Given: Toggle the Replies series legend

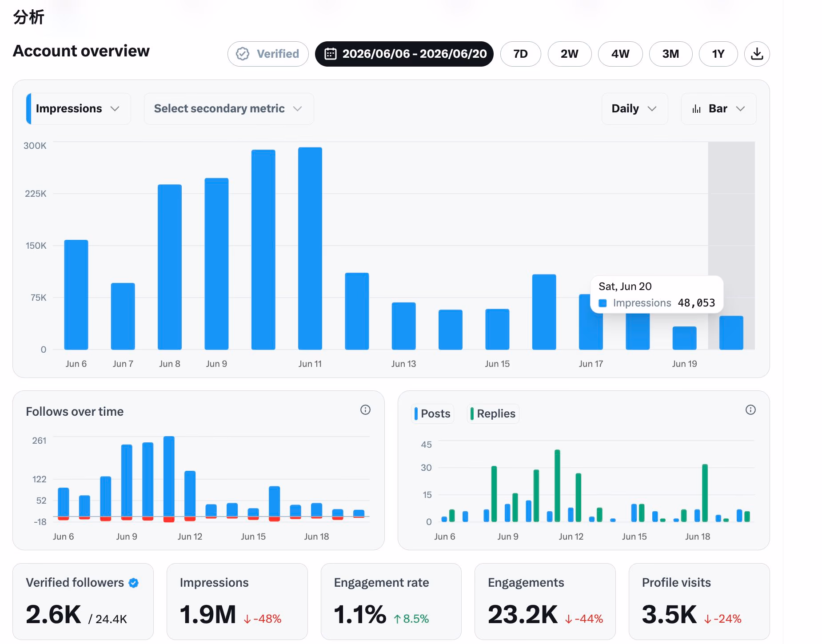Looking at the screenshot, I should click(493, 413).
